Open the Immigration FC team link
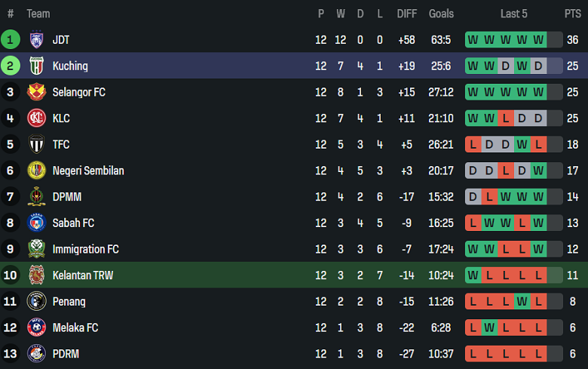This screenshot has height=369, width=588. (x=85, y=249)
